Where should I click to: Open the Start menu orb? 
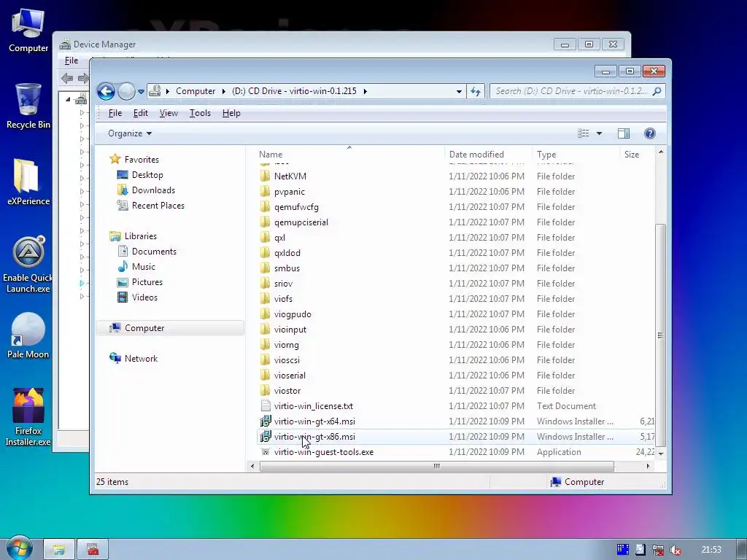(x=18, y=550)
